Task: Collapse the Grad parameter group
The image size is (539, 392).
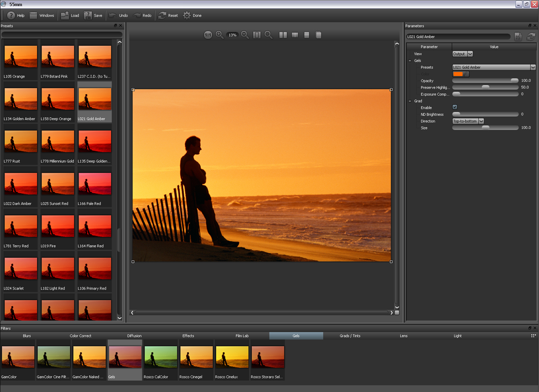Action: pos(410,101)
